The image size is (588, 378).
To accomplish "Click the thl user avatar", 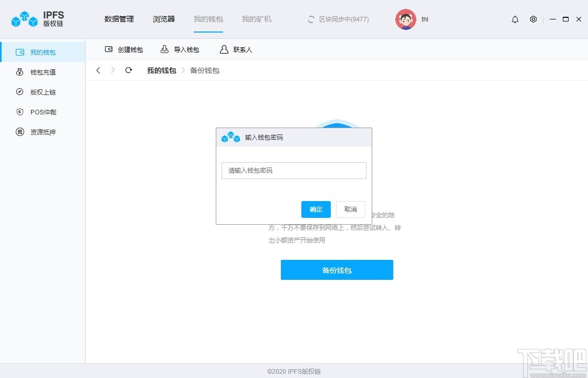I will point(405,19).
